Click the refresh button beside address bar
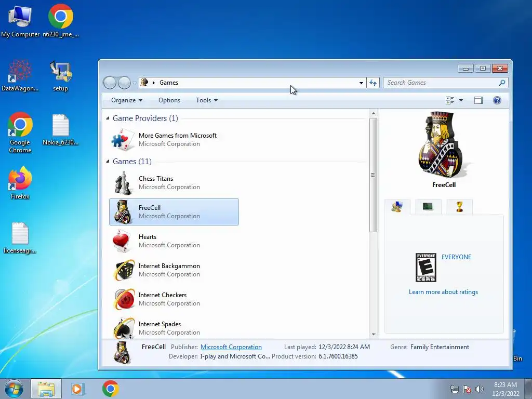 (x=373, y=83)
